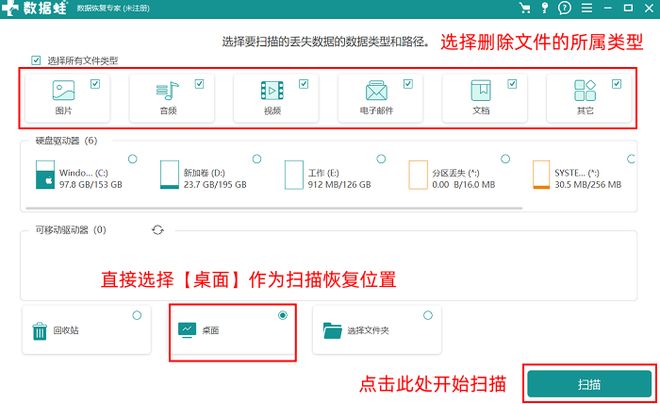Uncheck the 图片 file type checkbox
The width and height of the screenshot is (660, 404).
95,84
